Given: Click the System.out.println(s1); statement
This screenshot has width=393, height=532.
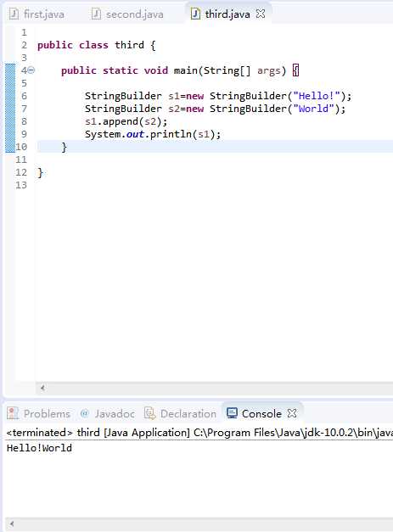Looking at the screenshot, I should click(153, 134).
